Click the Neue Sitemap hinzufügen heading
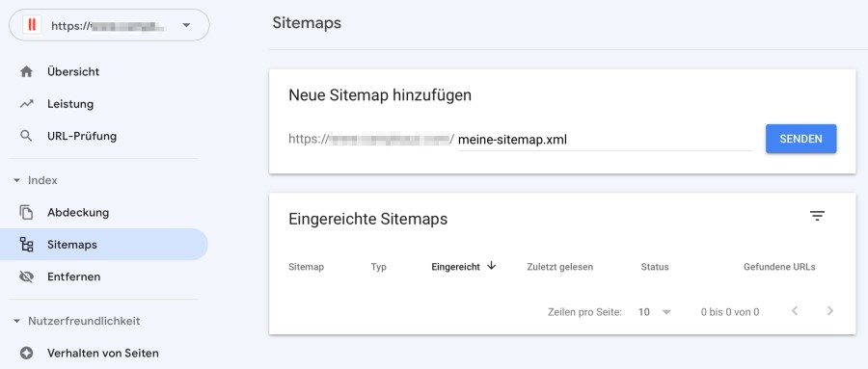The height and width of the screenshot is (369, 868). [380, 95]
